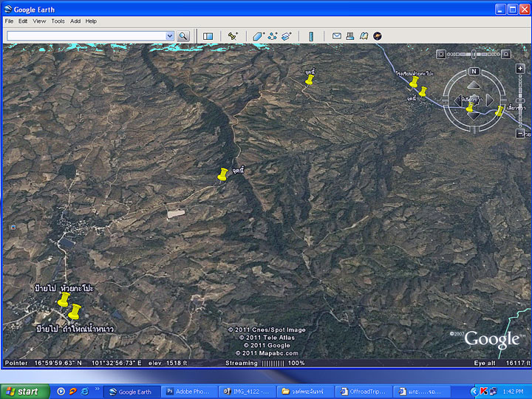Open the Add menu

pos(75,21)
